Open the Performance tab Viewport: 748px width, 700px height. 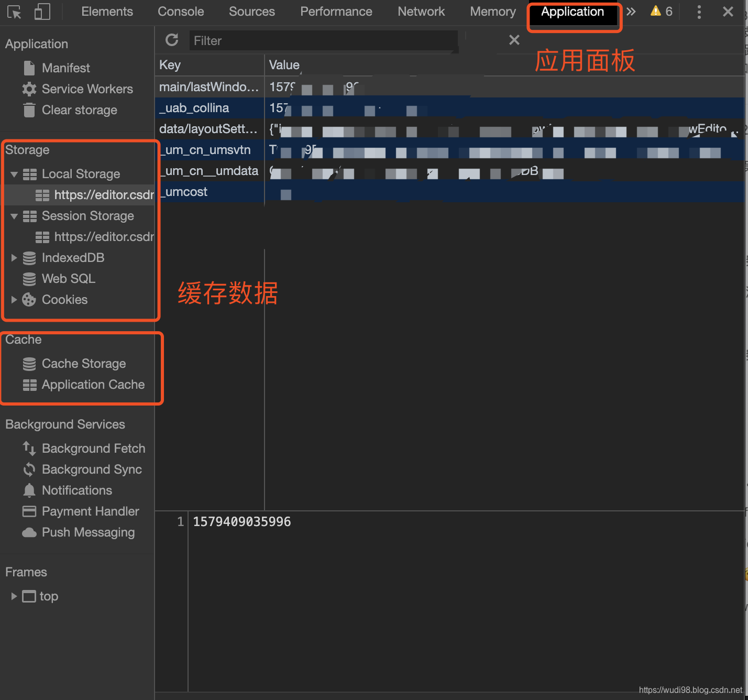tap(336, 12)
